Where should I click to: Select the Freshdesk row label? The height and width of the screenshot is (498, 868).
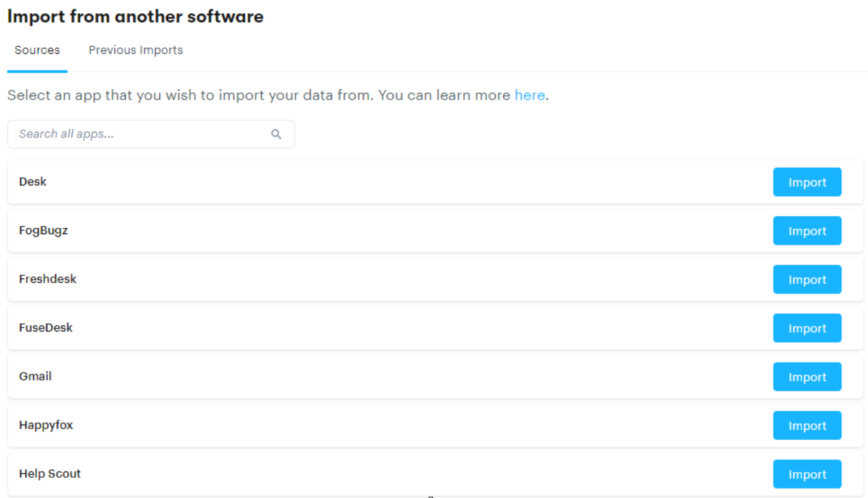(x=47, y=279)
